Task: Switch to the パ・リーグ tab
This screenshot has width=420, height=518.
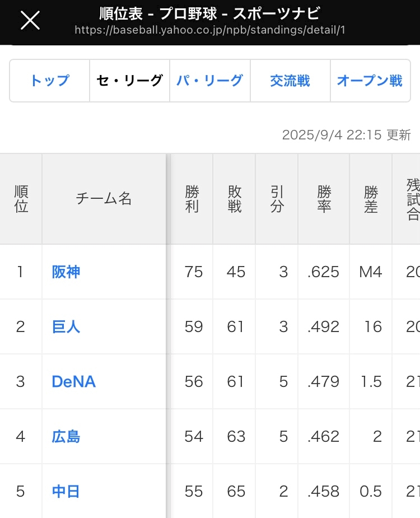Action: pyautogui.click(x=209, y=81)
